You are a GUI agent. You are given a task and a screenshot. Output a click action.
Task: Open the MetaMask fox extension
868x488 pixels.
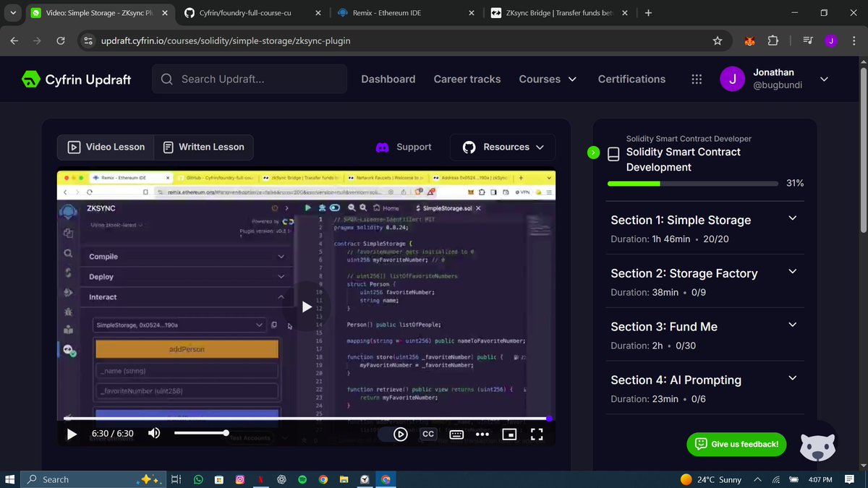[750, 41]
